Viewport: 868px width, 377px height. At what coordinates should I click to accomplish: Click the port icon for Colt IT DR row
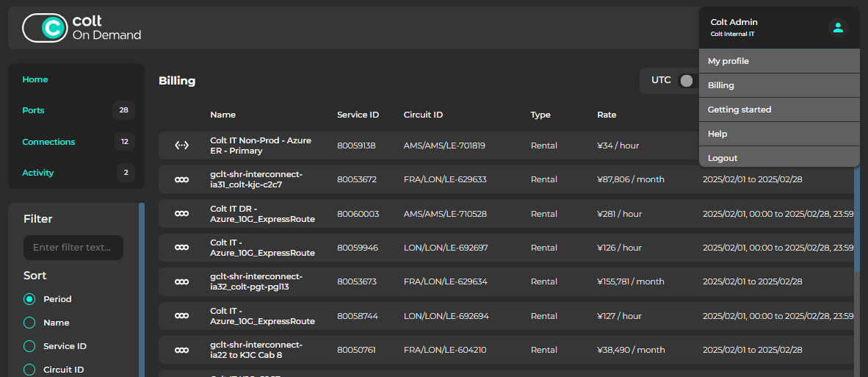pyautogui.click(x=181, y=214)
